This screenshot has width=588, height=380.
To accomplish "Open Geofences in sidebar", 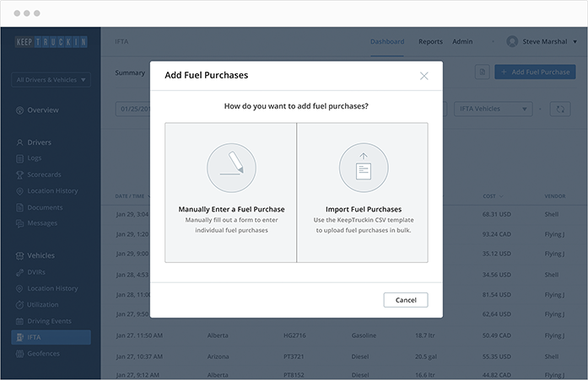I will pyautogui.click(x=37, y=354).
